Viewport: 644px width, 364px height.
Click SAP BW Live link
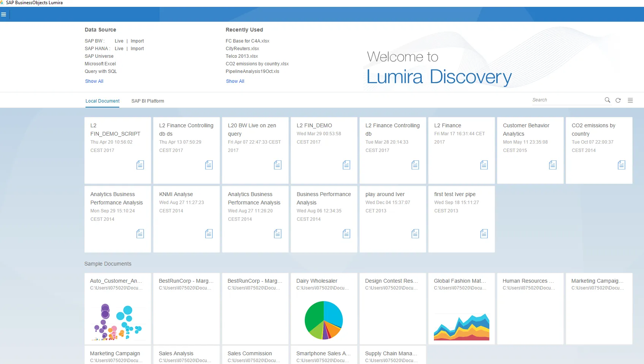coord(119,41)
